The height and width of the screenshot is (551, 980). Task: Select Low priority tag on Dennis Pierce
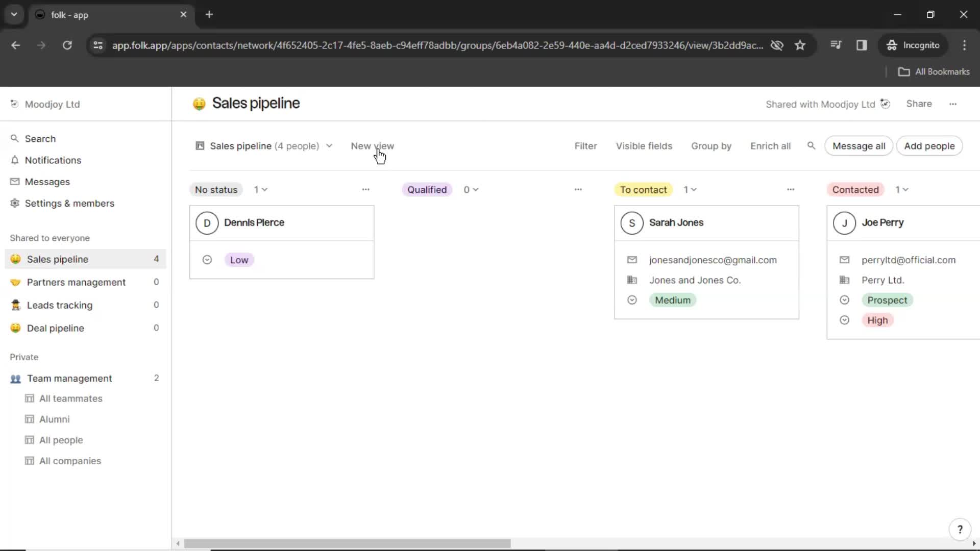[x=238, y=260]
